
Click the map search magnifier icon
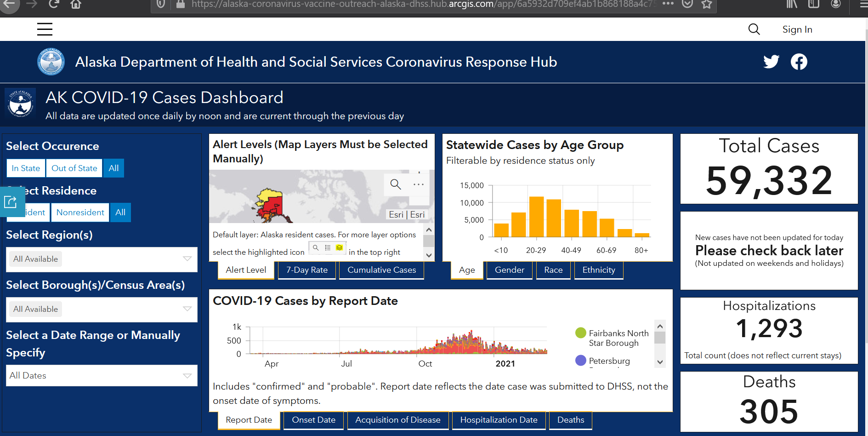click(396, 184)
